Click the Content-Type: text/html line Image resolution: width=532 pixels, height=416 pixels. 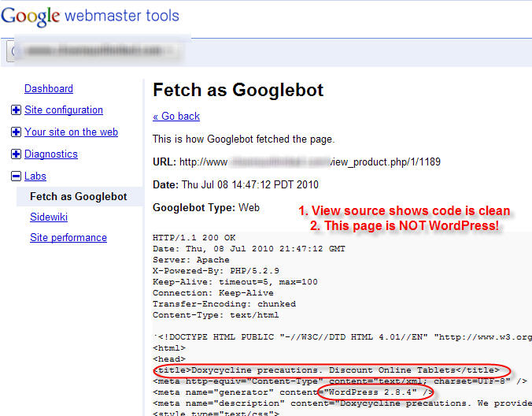(x=216, y=315)
